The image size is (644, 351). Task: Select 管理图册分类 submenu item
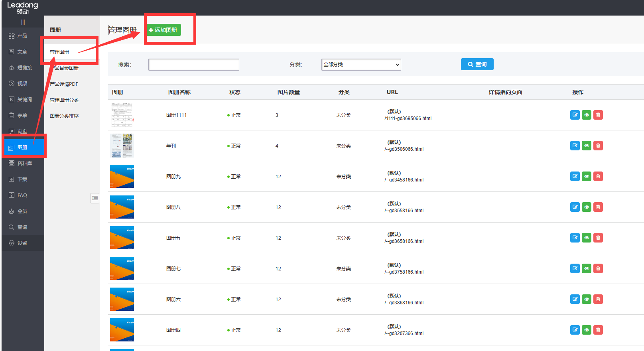(64, 100)
